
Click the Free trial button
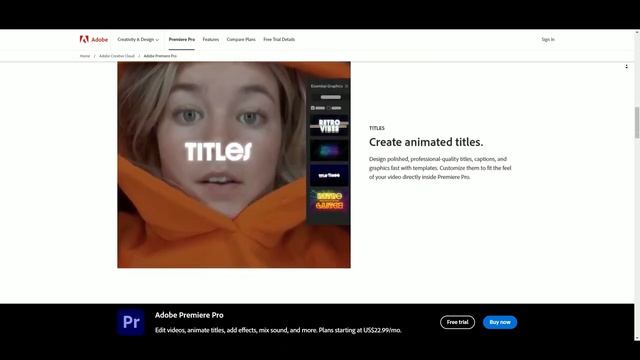(457, 322)
